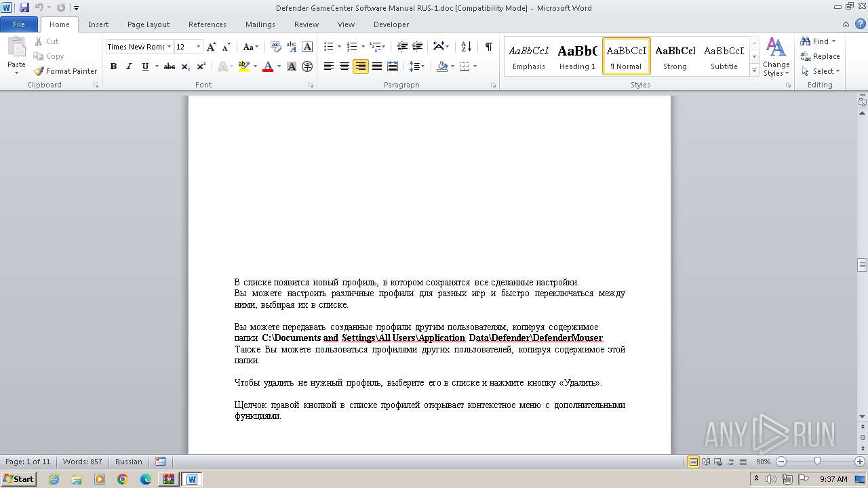This screenshot has width=868, height=488.
Task: Open the File tab
Action: coord(19,24)
